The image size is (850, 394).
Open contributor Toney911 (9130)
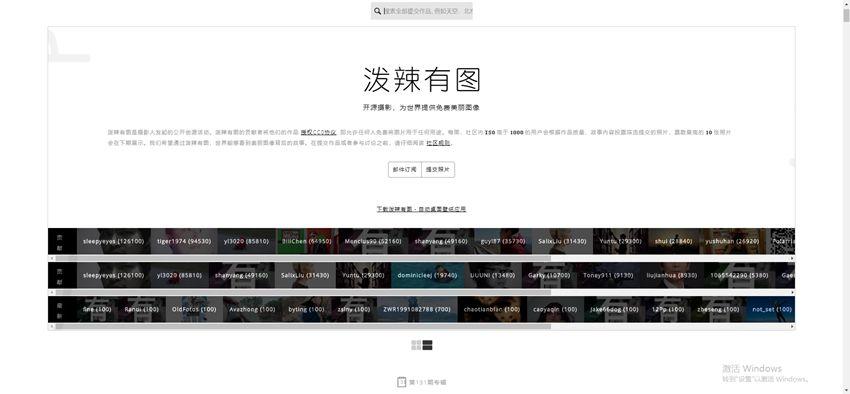coord(608,275)
